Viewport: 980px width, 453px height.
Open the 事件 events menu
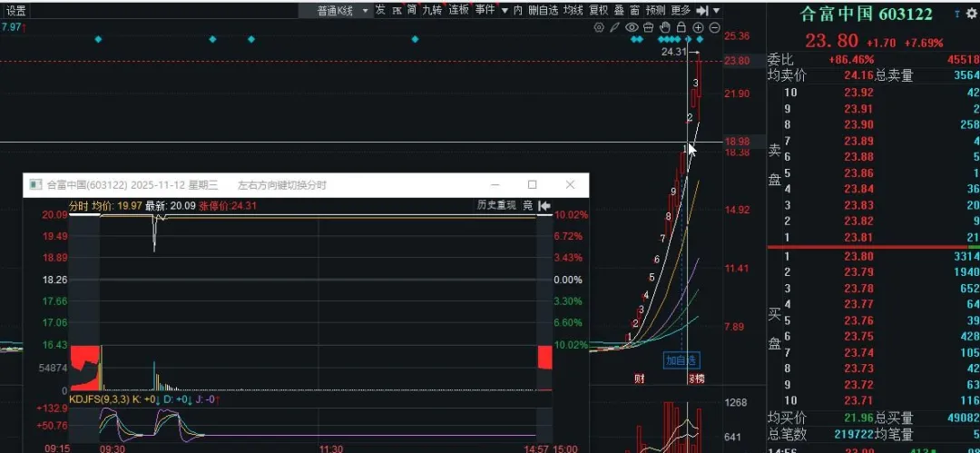485,10
